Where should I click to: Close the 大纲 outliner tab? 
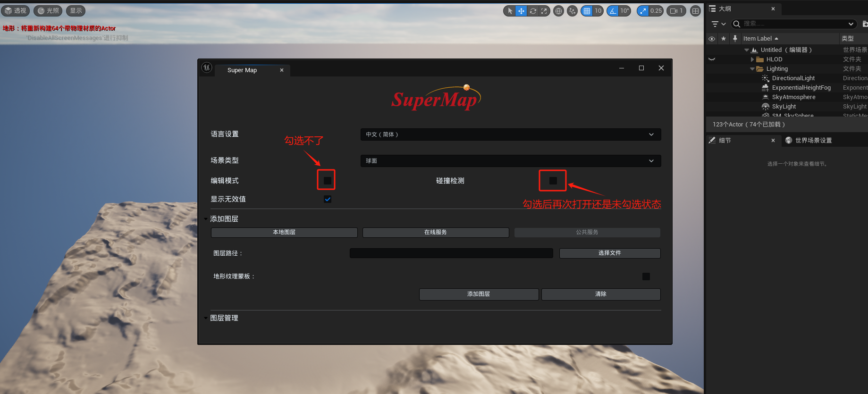(773, 8)
